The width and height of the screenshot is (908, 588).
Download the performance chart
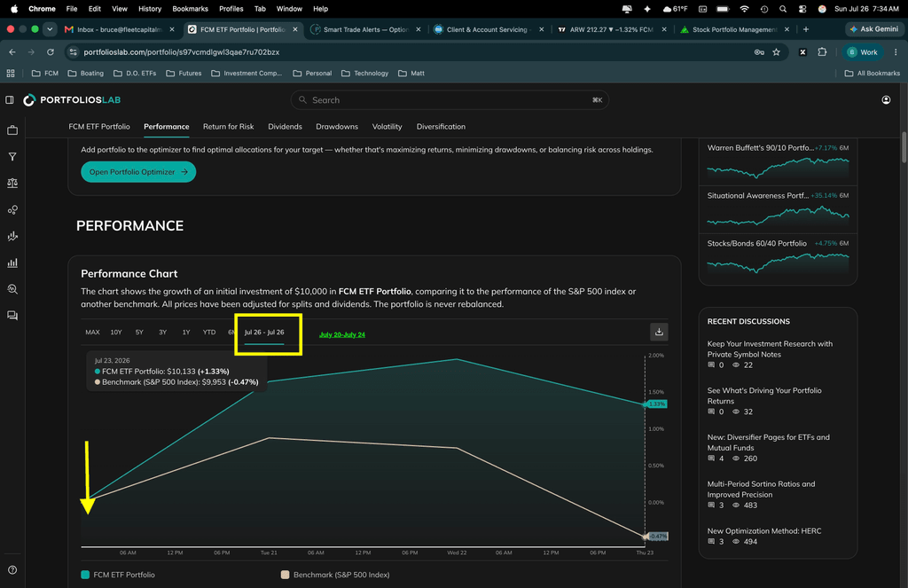[x=659, y=332]
